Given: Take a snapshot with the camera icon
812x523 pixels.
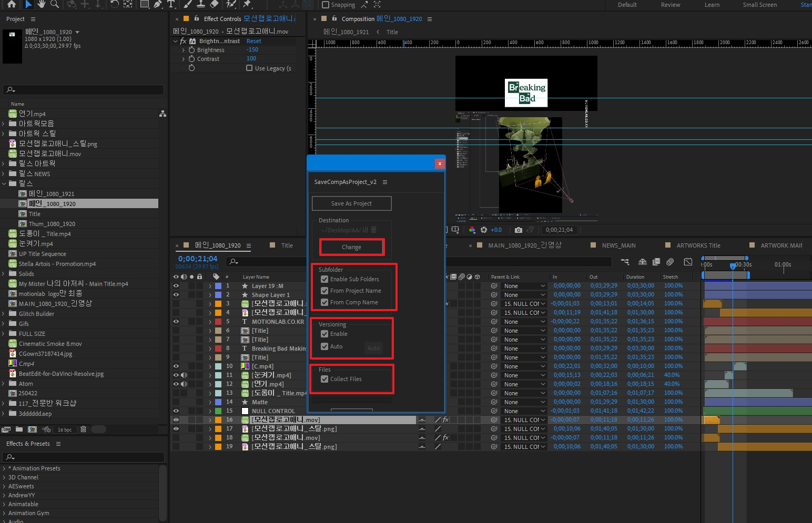Looking at the screenshot, I should coord(519,230).
